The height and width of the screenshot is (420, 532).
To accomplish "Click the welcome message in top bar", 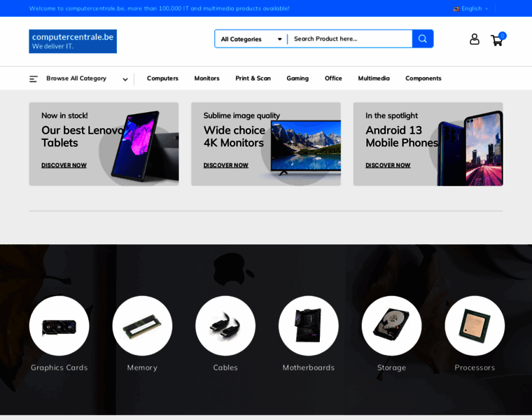I will [159, 8].
